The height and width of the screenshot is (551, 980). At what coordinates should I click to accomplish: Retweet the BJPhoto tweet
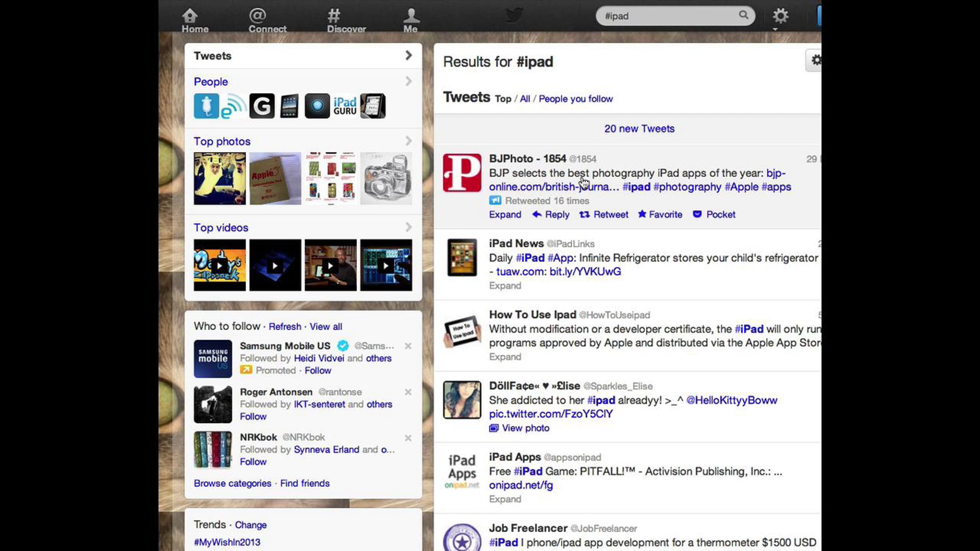604,215
